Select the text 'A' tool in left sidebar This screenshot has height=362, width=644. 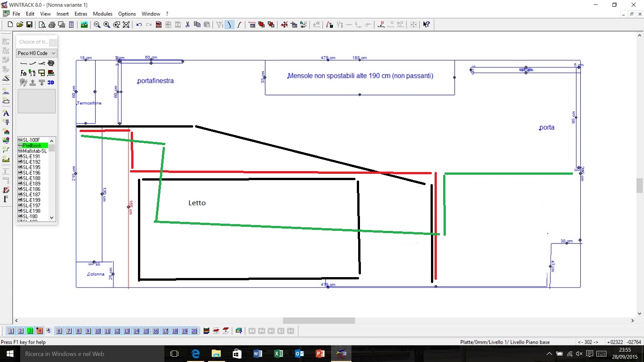[x=6, y=113]
